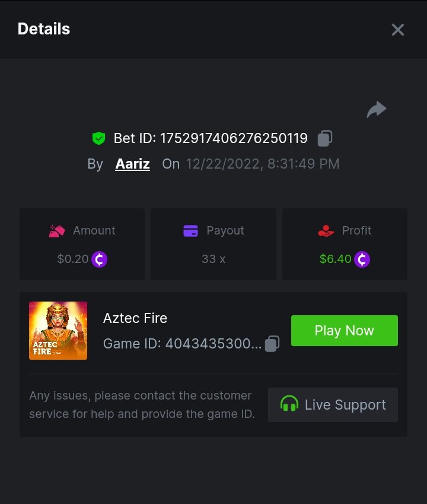This screenshot has height=504, width=427.
Task: Click the green verified shield icon
Action: (98, 138)
